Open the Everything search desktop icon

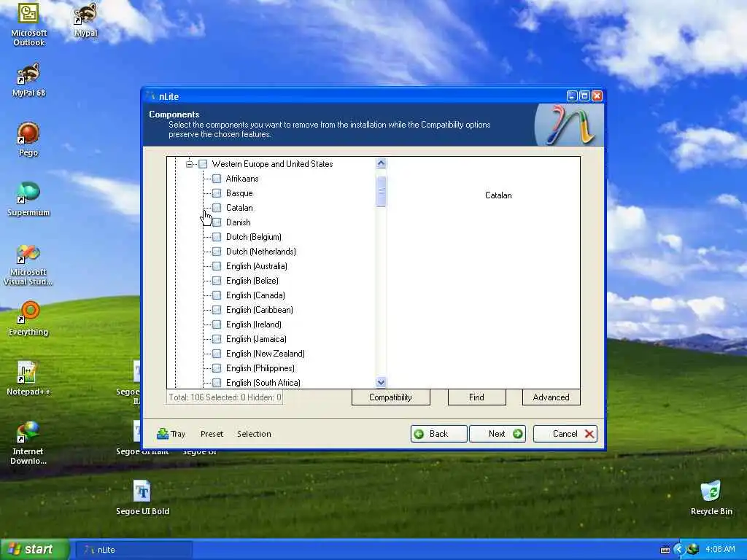click(28, 318)
